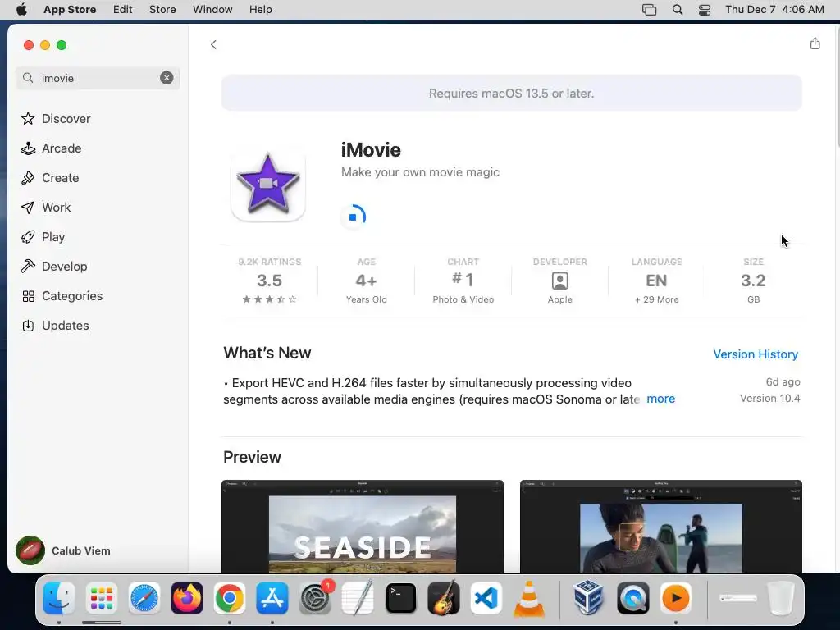The image size is (840, 630).
Task: Open the Window menu
Action: pos(212,10)
